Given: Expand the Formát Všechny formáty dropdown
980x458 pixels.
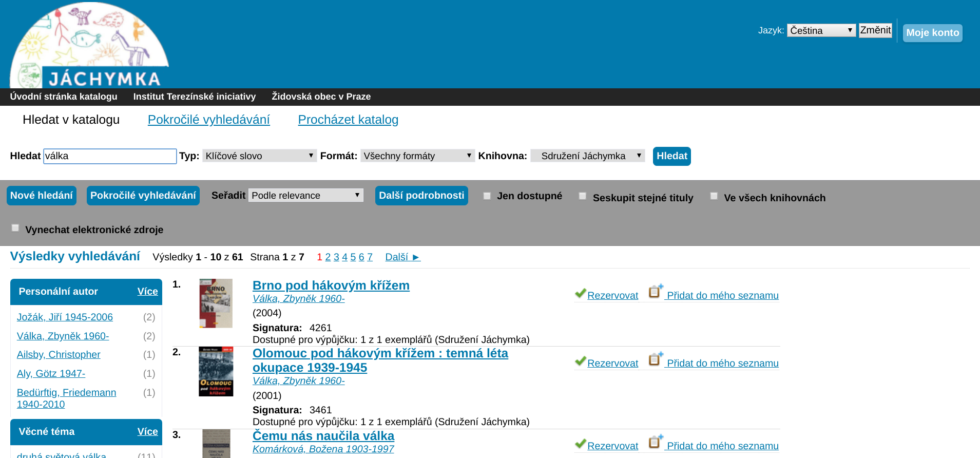Looking at the screenshot, I should pyautogui.click(x=417, y=156).
